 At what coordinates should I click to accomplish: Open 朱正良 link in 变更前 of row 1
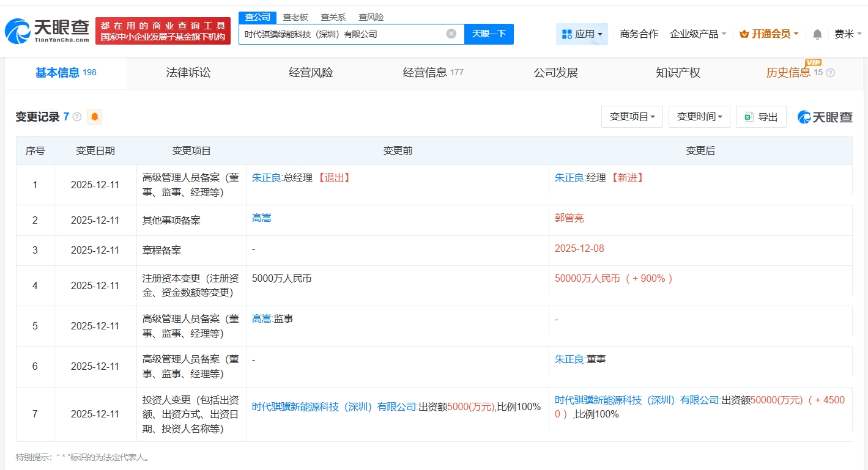pyautogui.click(x=266, y=178)
